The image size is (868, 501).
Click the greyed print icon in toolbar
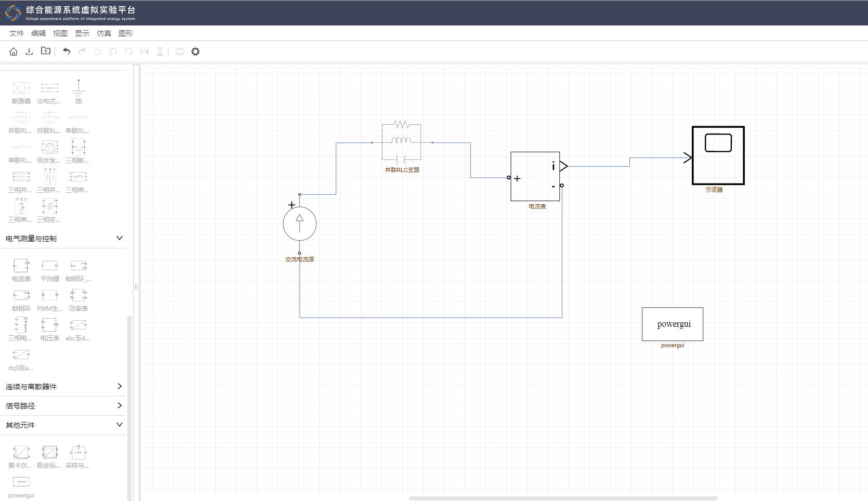pos(180,51)
